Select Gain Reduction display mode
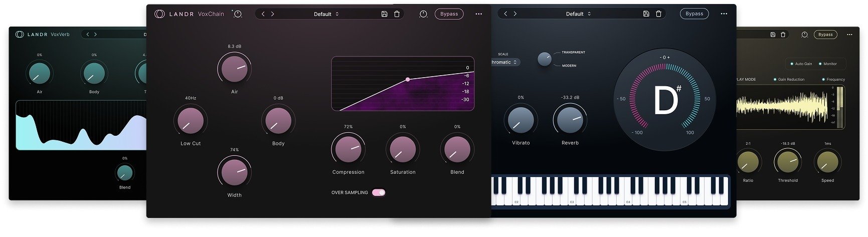Image resolution: width=868 pixels, height=237 pixels. 789,79
